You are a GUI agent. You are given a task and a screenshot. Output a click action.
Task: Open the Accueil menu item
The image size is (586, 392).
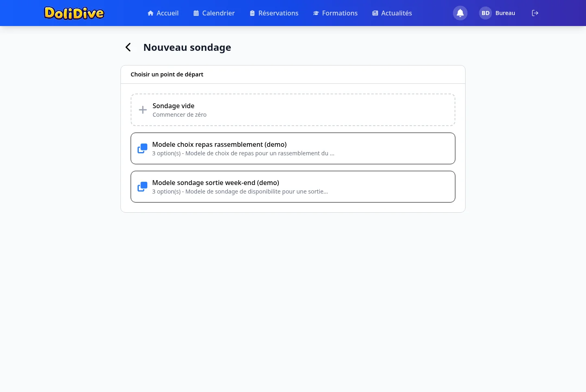(x=163, y=13)
